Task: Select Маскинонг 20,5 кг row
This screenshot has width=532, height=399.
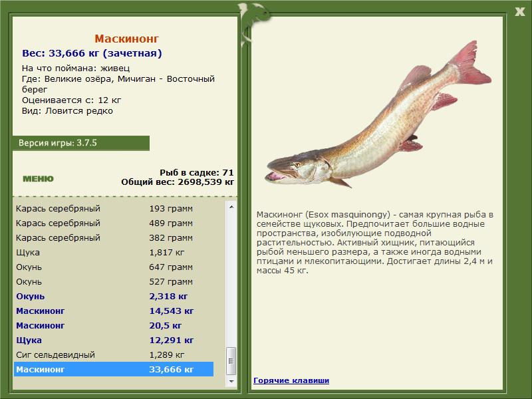Action: click(x=114, y=325)
